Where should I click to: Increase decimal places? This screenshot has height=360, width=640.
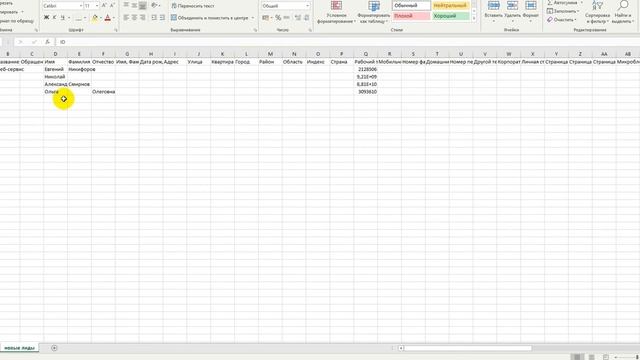click(298, 18)
